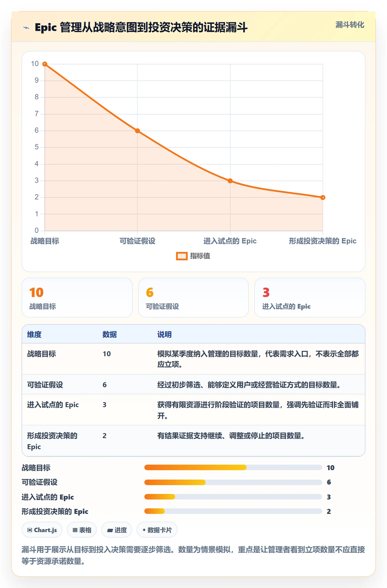This screenshot has height=588, width=387.
Task: Click the x-axis label 形成投资决策的 Epic
Action: click(x=323, y=241)
